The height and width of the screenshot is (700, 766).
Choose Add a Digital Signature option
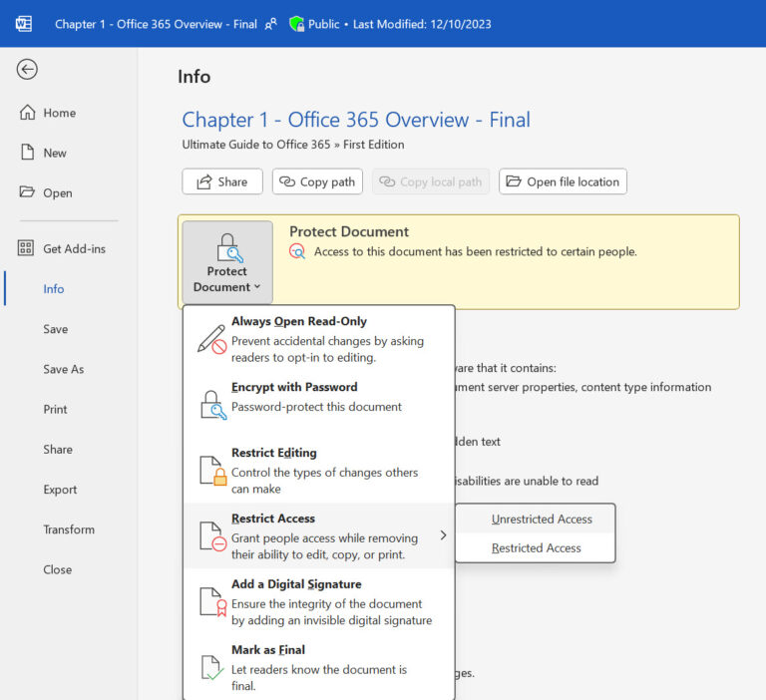[319, 602]
